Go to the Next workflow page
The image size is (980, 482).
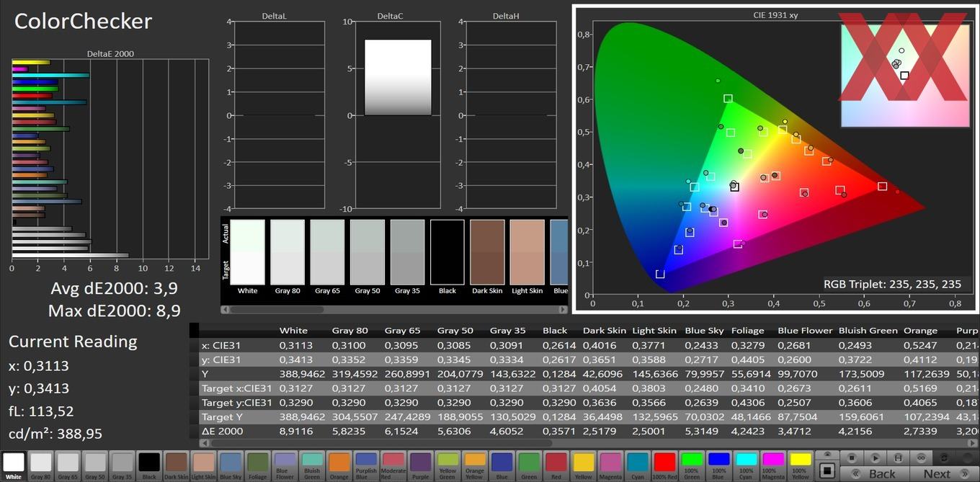(943, 473)
